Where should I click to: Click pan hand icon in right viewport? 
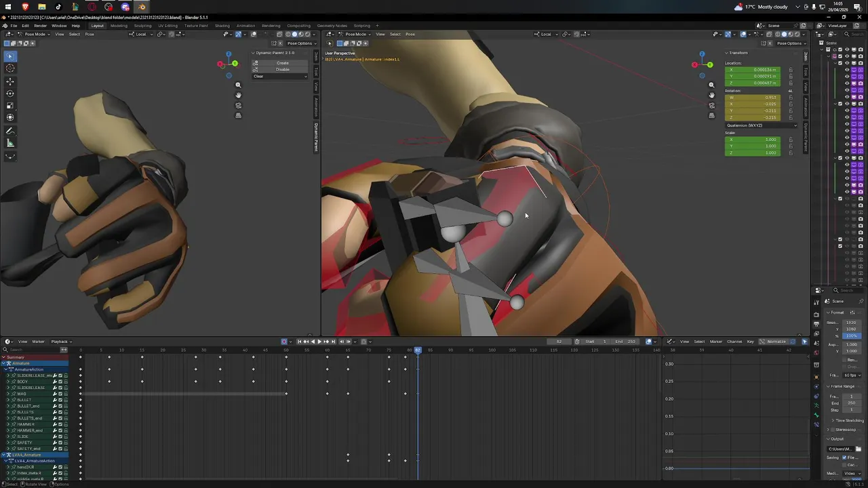click(x=711, y=95)
